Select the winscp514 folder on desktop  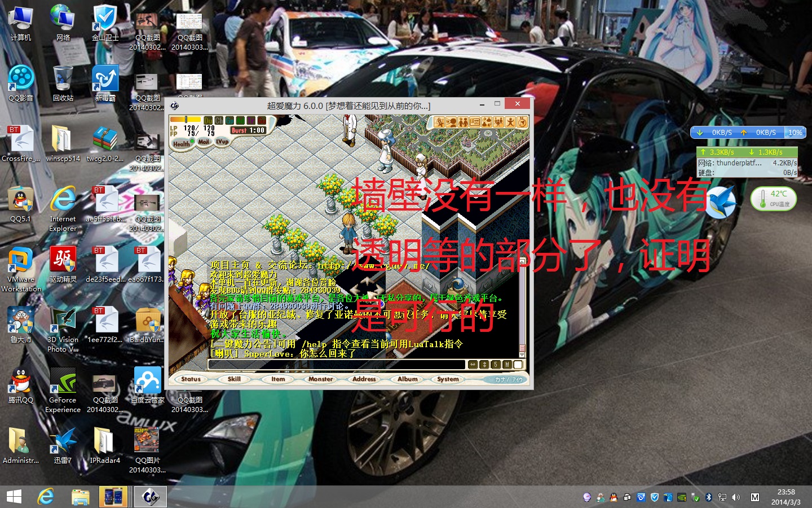click(63, 144)
